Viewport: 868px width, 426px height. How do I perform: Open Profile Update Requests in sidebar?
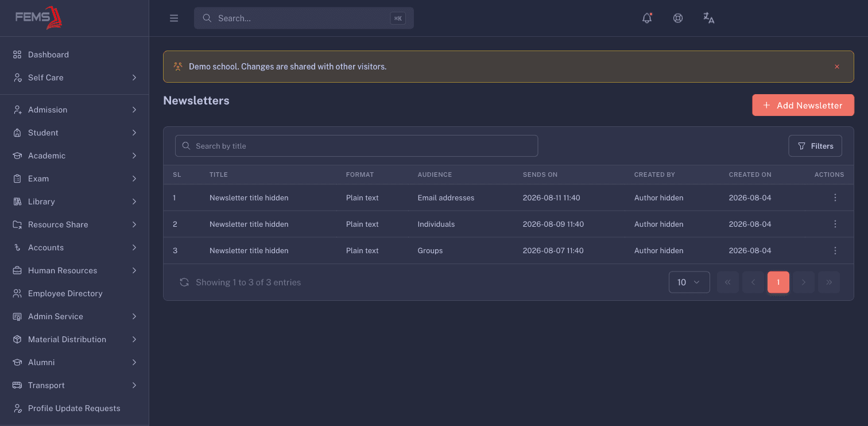(75, 408)
